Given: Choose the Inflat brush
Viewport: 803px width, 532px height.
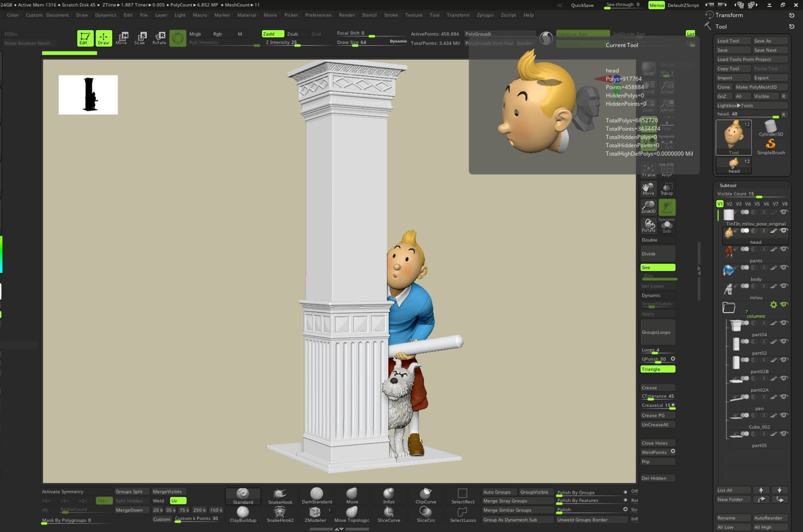Looking at the screenshot, I should coord(389,496).
